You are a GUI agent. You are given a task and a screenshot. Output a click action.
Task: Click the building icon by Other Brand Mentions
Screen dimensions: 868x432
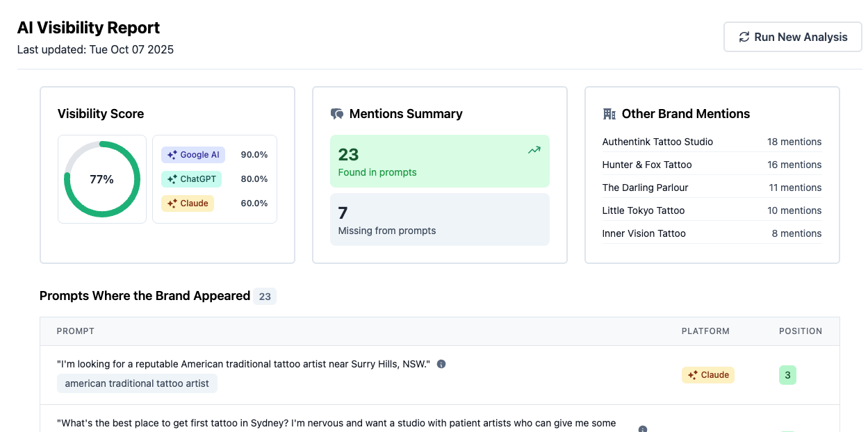coord(609,114)
